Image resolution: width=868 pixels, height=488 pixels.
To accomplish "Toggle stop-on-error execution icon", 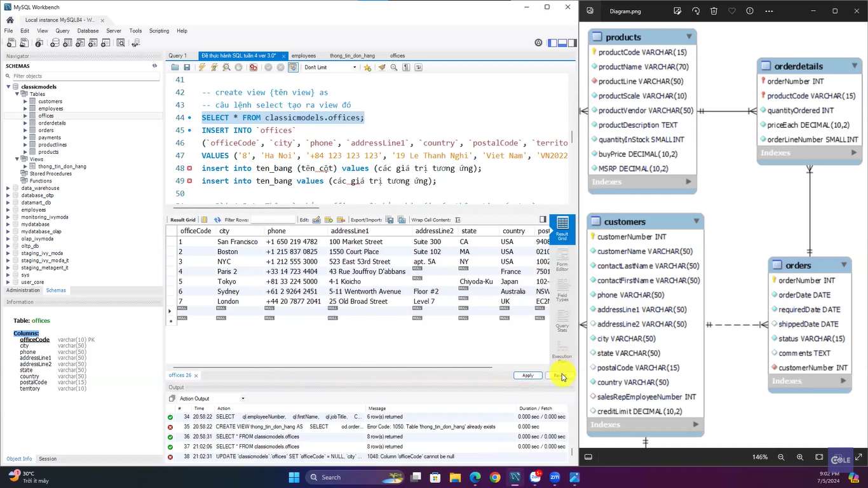I will tap(254, 67).
